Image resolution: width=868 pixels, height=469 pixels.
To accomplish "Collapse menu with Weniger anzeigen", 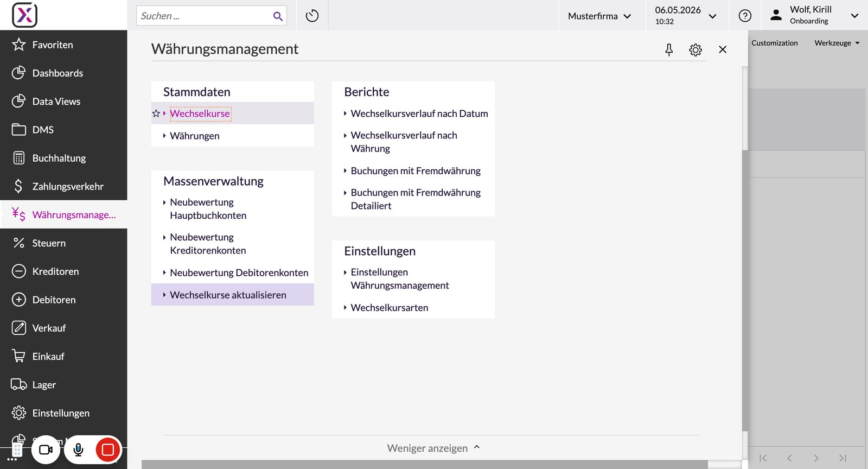I will (x=433, y=448).
